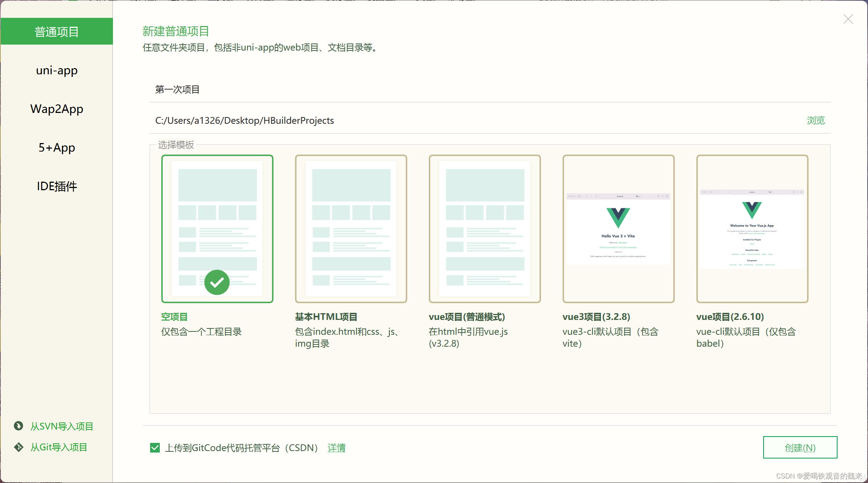Image resolution: width=868 pixels, height=483 pixels.
Task: Click the 创建(N) button
Action: click(x=800, y=447)
